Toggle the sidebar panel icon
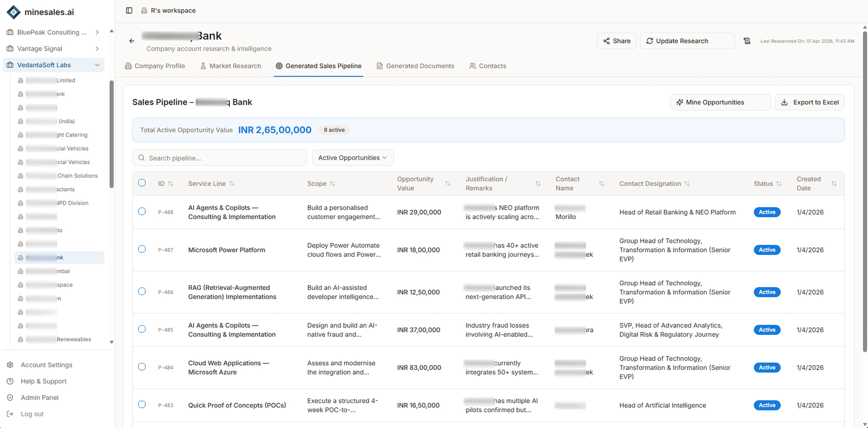Viewport: 868px width, 428px height. pyautogui.click(x=129, y=10)
